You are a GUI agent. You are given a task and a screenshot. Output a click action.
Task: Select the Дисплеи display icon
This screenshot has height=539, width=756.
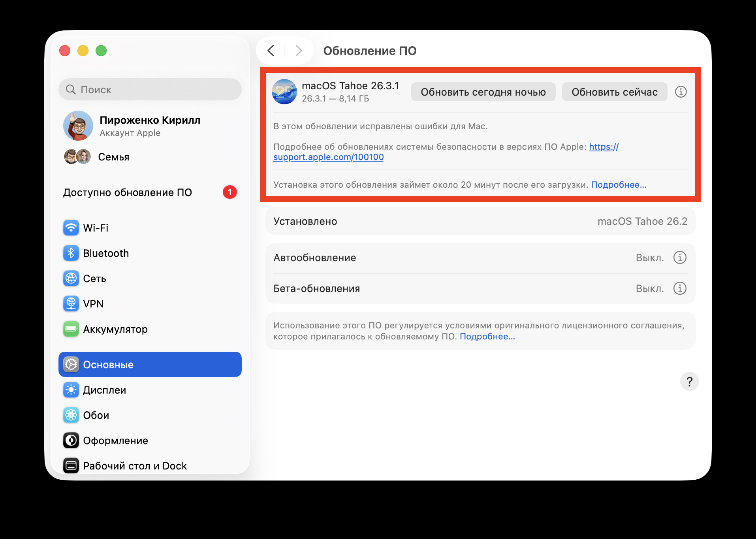coord(71,390)
